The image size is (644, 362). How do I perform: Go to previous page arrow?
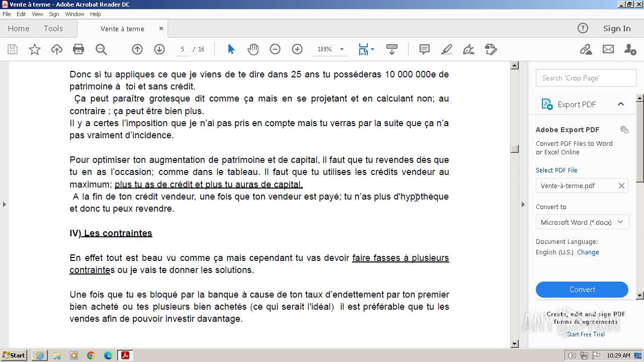(137, 49)
